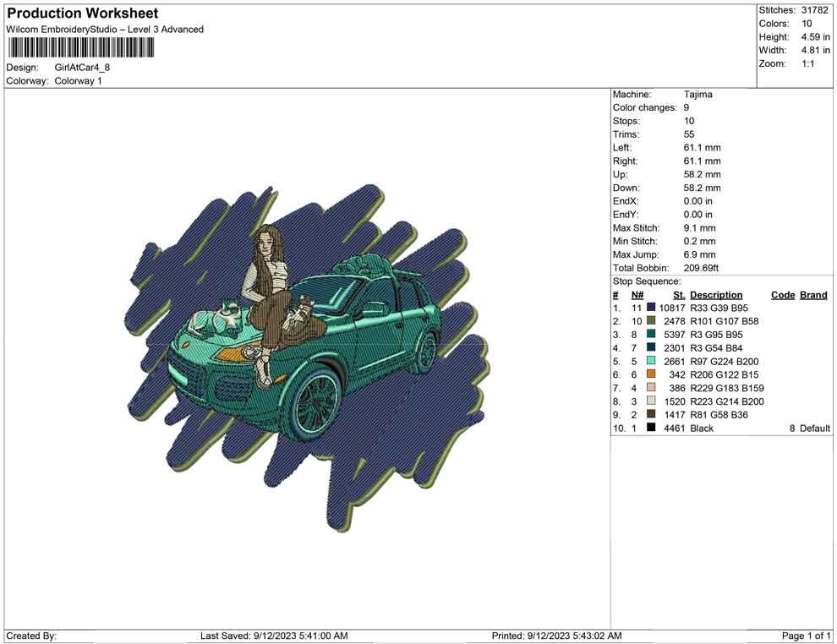This screenshot has height=644, width=837.
Task: Click the Description column header
Action: [716, 295]
